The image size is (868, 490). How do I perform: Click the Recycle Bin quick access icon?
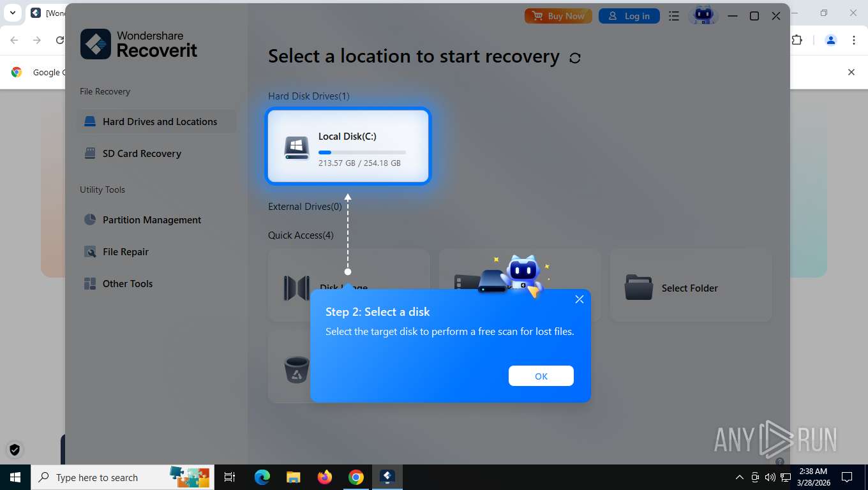click(x=296, y=369)
